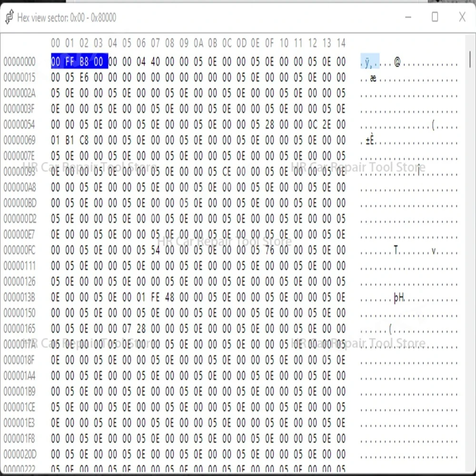
Task: Select byte 0C in row 00000054
Action: click(312, 124)
